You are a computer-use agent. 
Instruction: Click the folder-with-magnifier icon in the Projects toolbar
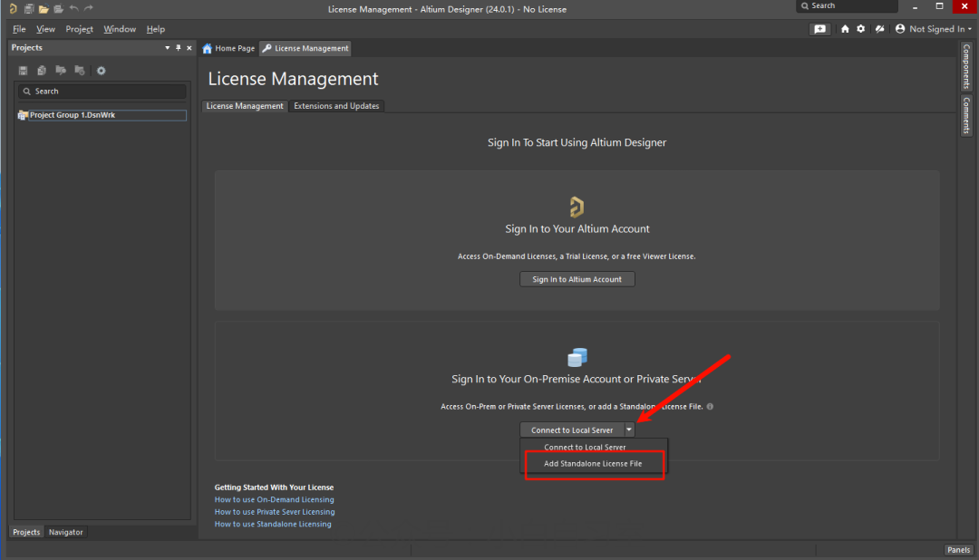point(61,71)
